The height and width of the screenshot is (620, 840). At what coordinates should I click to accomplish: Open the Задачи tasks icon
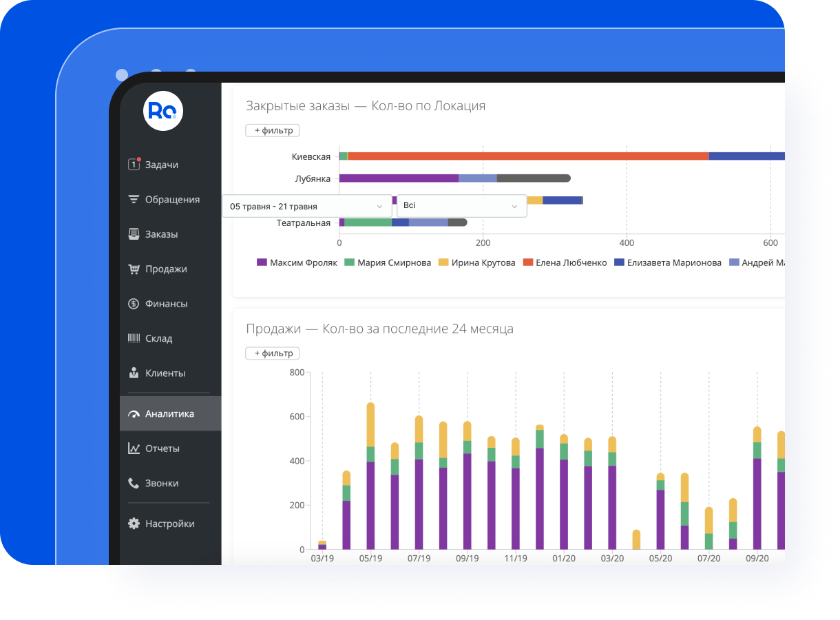[x=134, y=165]
